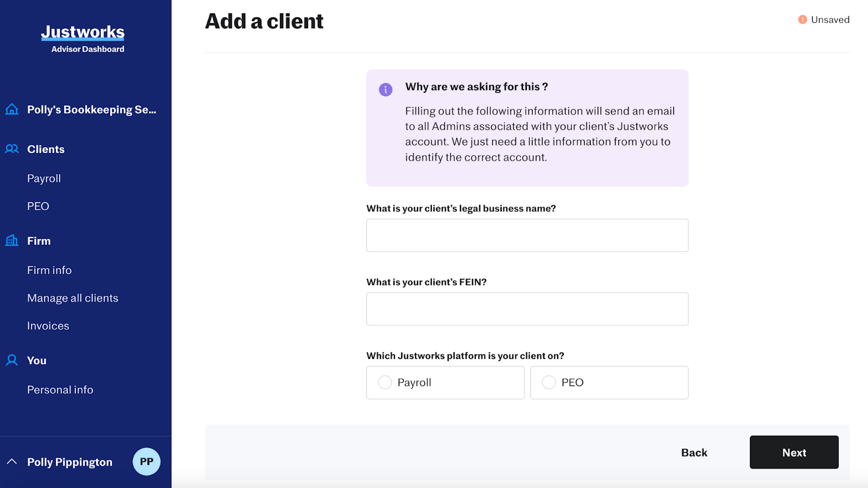Open Payroll under Clients in sidebar
Screen dimensions: 868x488
click(44, 179)
